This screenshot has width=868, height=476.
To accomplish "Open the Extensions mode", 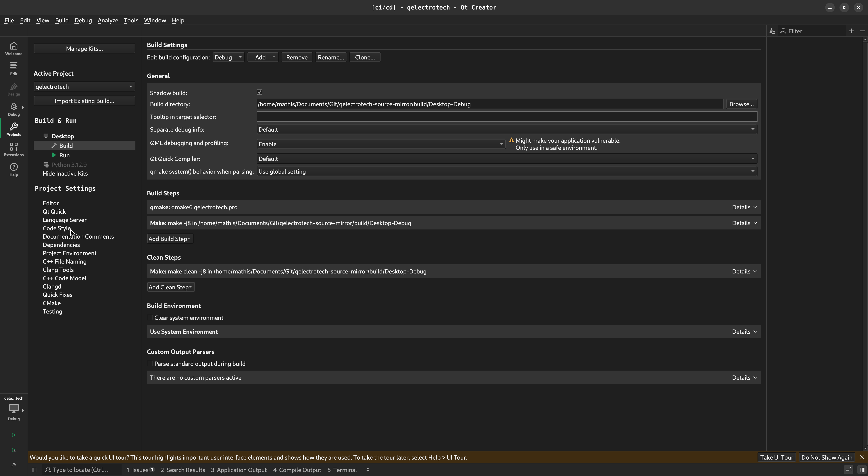I will click(13, 150).
